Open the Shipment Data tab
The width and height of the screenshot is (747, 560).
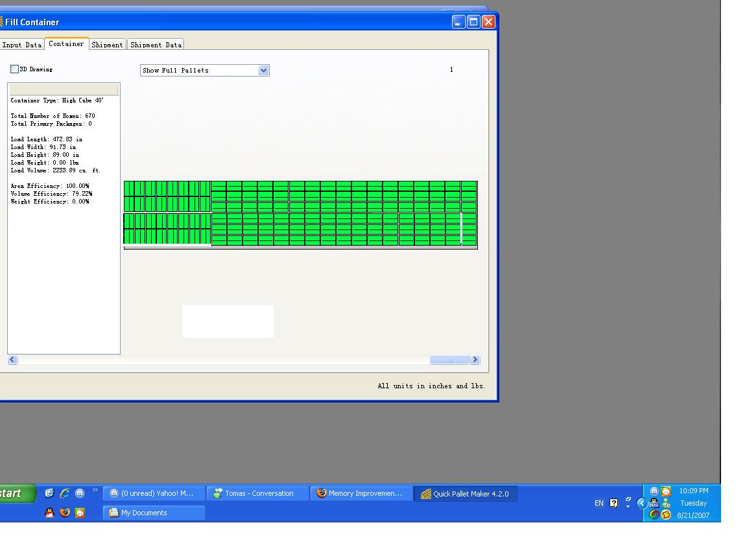156,45
